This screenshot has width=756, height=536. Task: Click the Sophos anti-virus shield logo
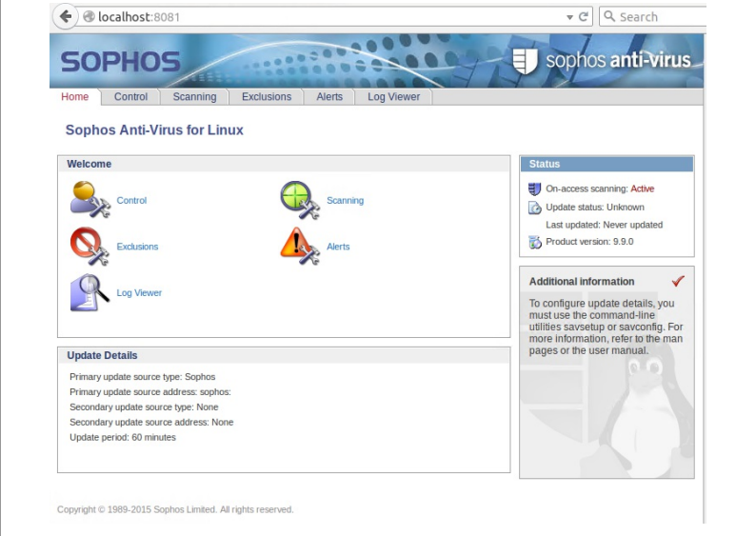[525, 61]
